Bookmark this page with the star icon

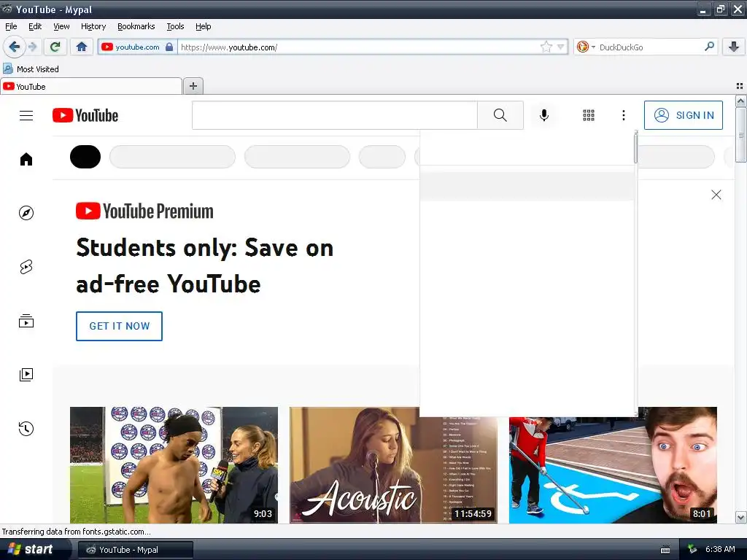[x=546, y=47]
